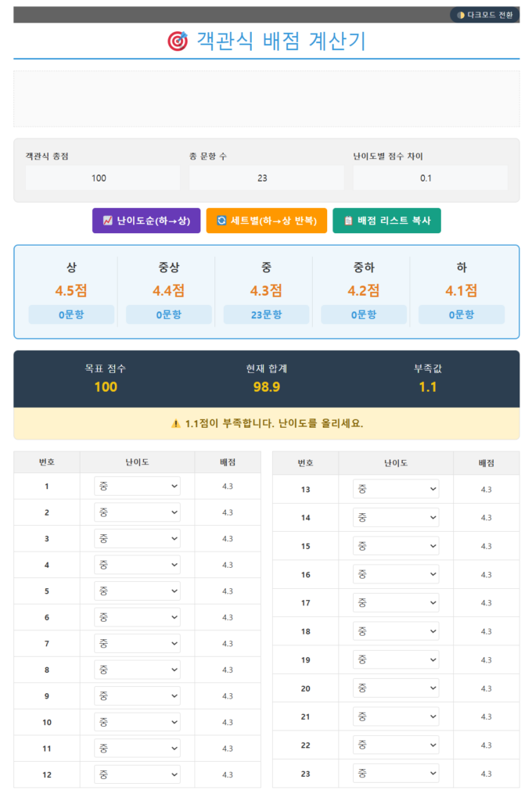Screen dimensions: 532x801
Task: Click the chart icon on 난이도순 button
Action: (108, 221)
